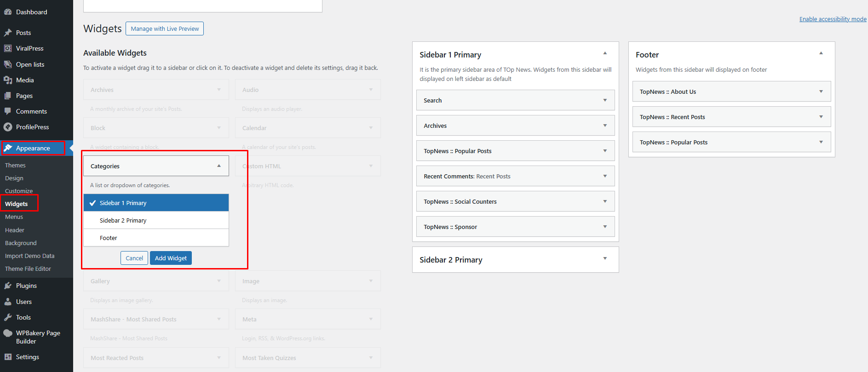The image size is (868, 372).
Task: Collapse the Footer widget area
Action: pyautogui.click(x=821, y=53)
